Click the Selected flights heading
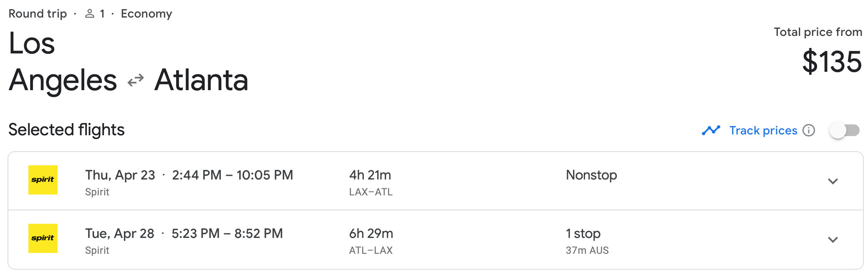The height and width of the screenshot is (273, 868). tap(66, 130)
